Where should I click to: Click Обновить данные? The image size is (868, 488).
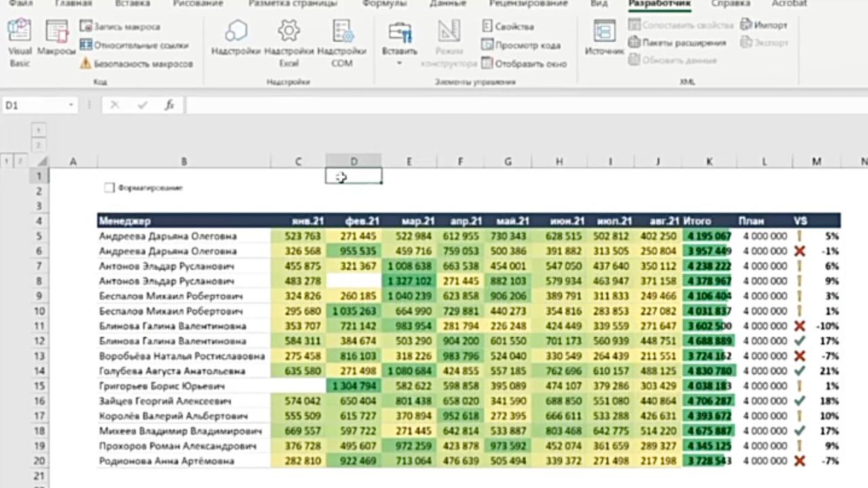pos(673,60)
